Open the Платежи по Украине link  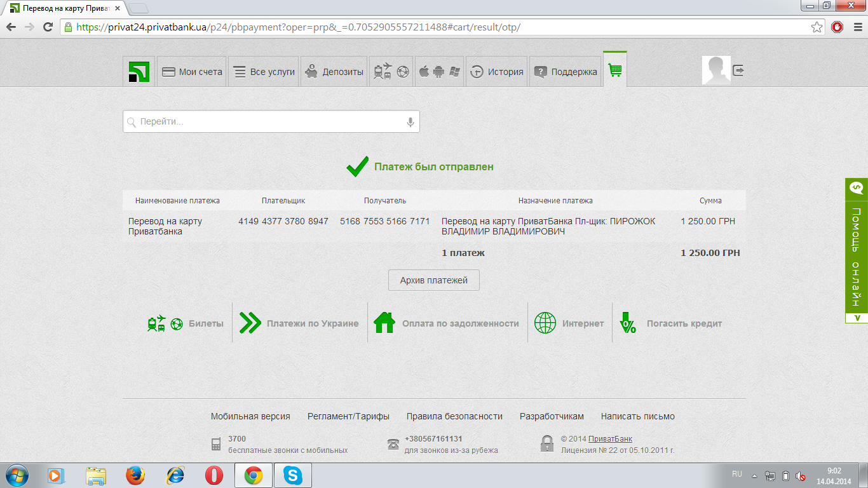click(313, 323)
